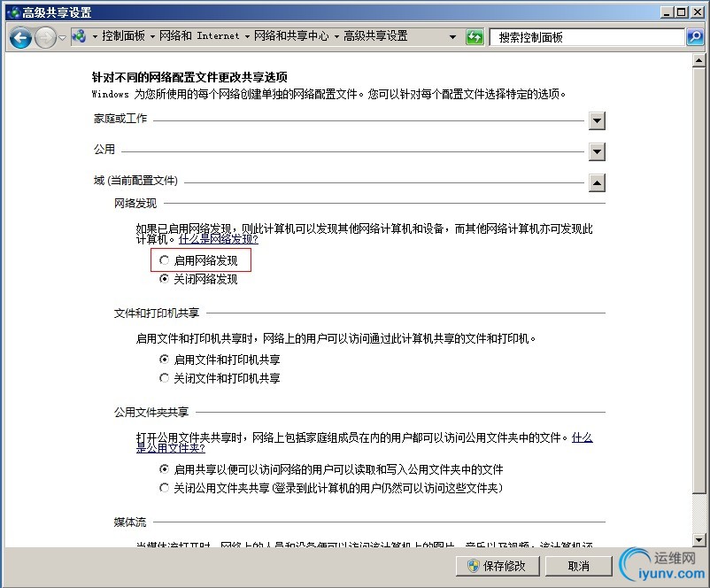Select the 网络和 Internet breadcrumb
Image resolution: width=710 pixels, height=588 pixels.
pos(199,35)
